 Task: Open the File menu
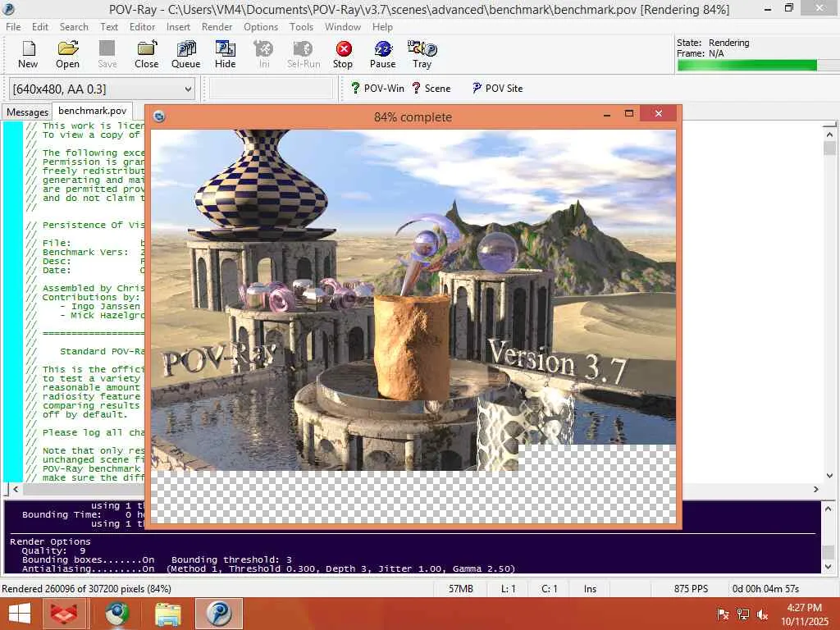13,27
